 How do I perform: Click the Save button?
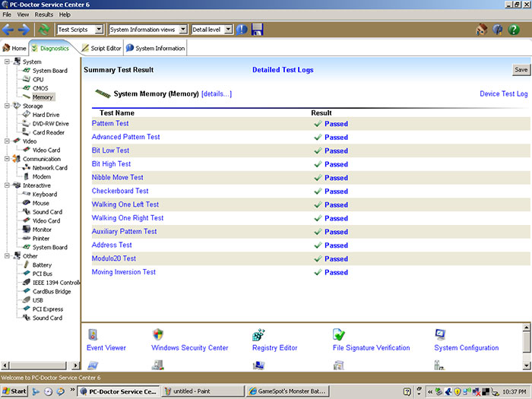pyautogui.click(x=521, y=70)
